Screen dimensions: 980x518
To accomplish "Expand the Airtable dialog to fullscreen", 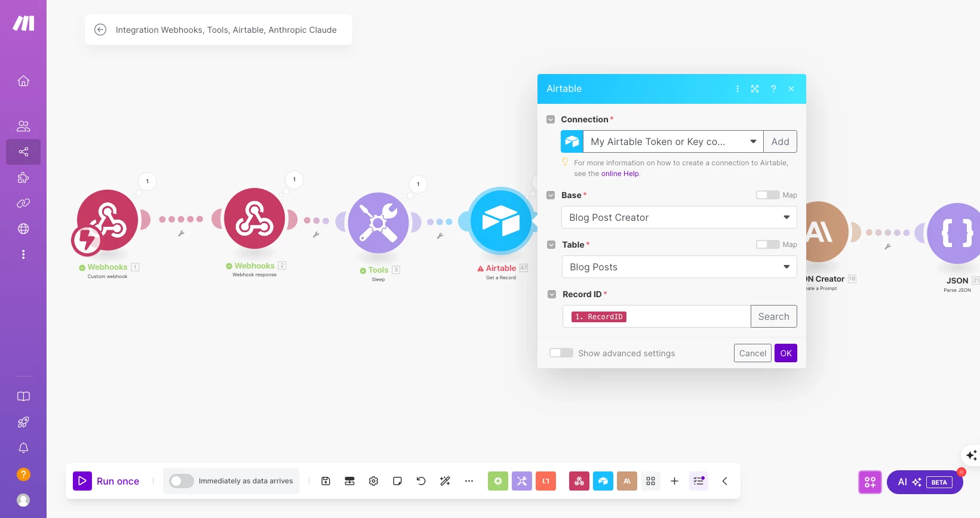I will coord(755,89).
